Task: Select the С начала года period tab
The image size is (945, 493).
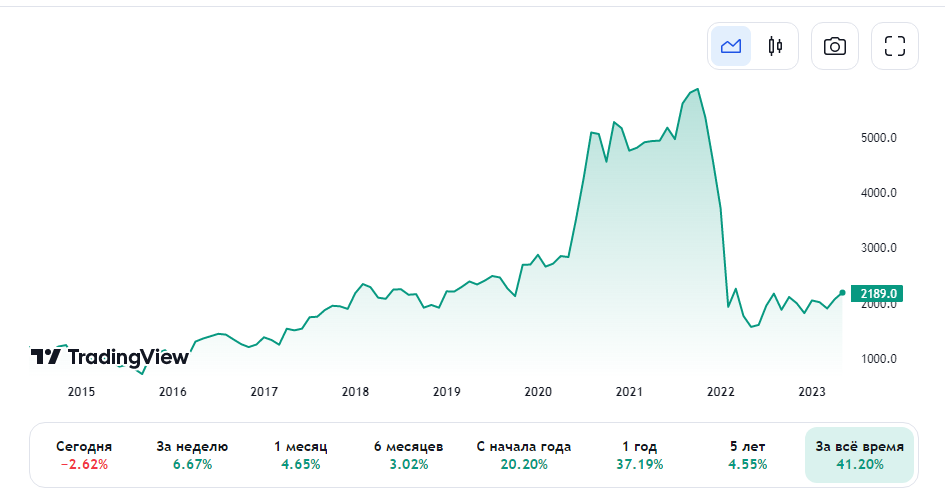Action: coord(524,455)
